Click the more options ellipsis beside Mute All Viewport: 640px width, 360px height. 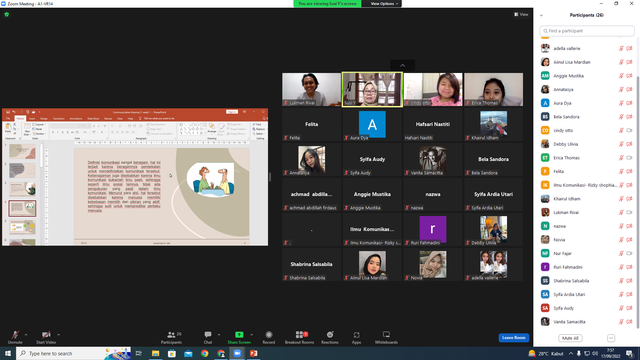point(611,338)
